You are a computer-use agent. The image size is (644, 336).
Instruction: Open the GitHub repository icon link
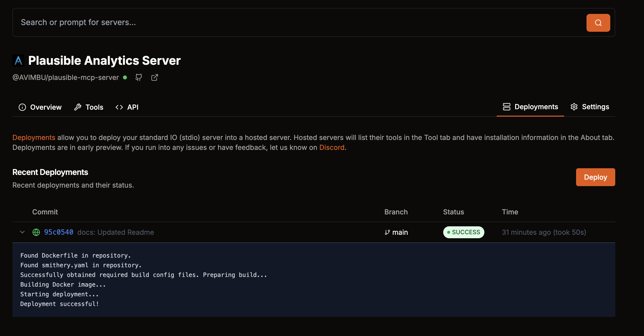point(139,78)
